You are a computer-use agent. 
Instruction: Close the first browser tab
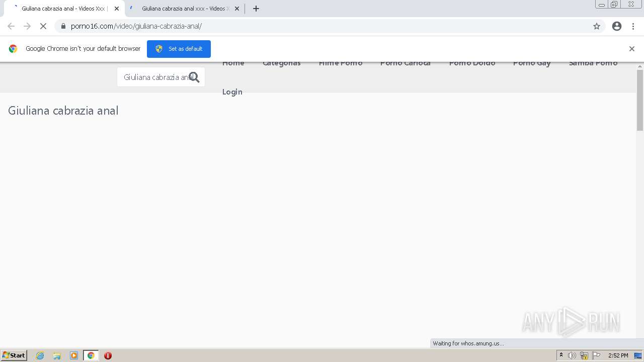[x=117, y=9]
